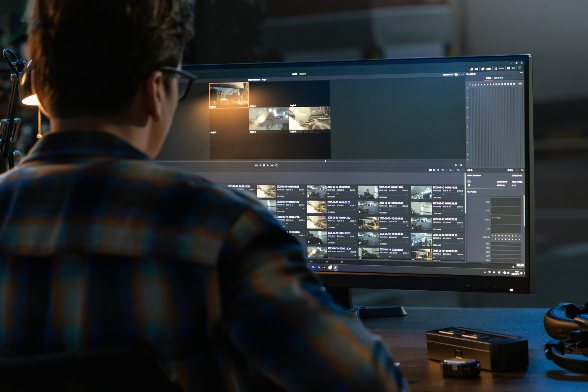Viewport: 588px width, 392px height.
Task: Switch media pool to thumbnail grid view
Action: click(x=434, y=170)
